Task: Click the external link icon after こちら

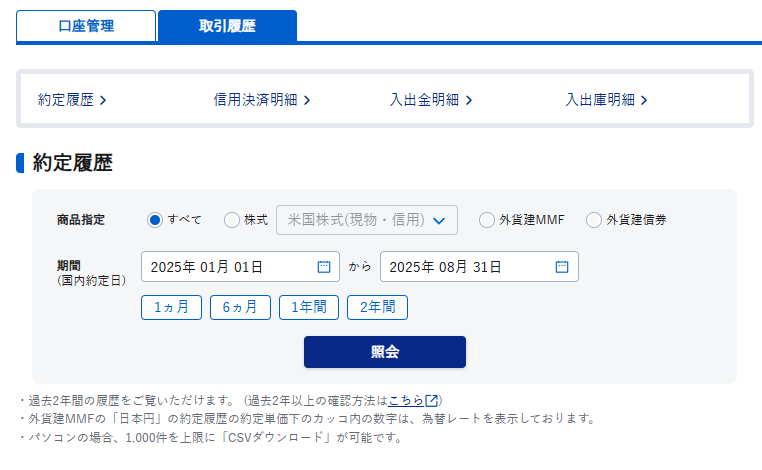Action: (x=432, y=400)
